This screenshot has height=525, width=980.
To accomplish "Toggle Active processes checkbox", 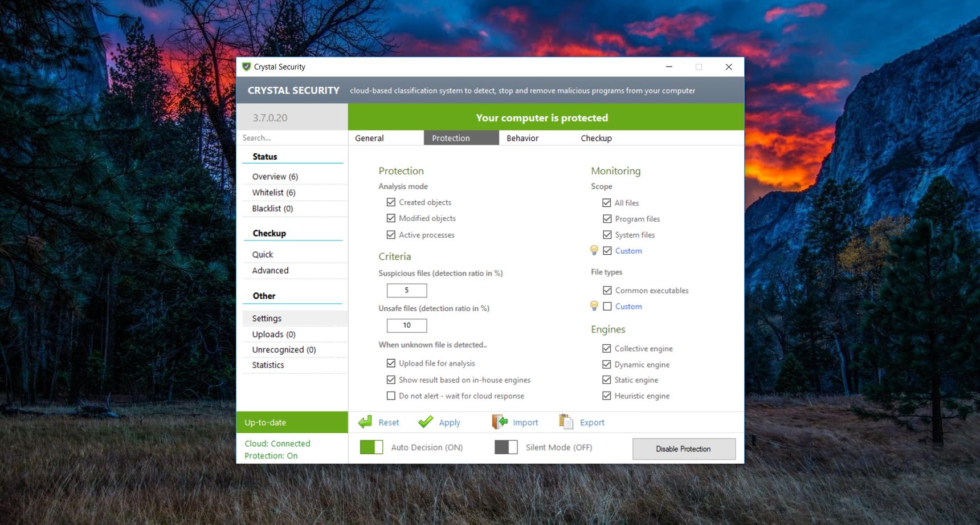I will pos(391,235).
